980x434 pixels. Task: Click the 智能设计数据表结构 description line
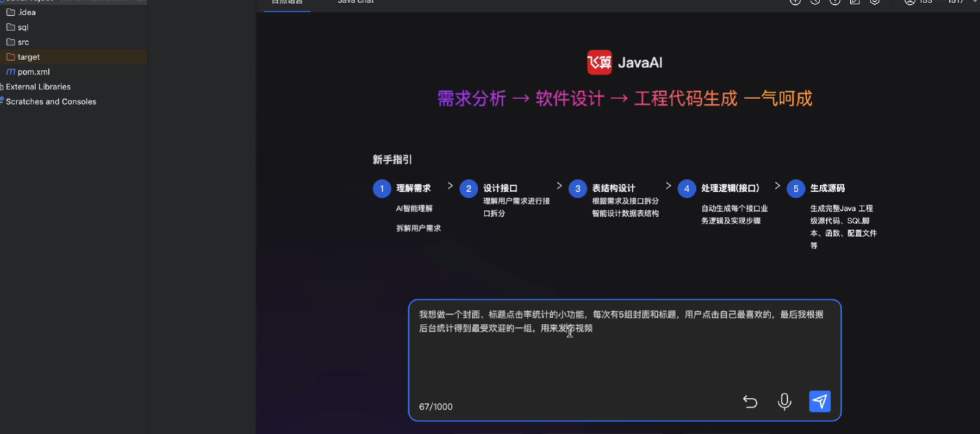625,214
